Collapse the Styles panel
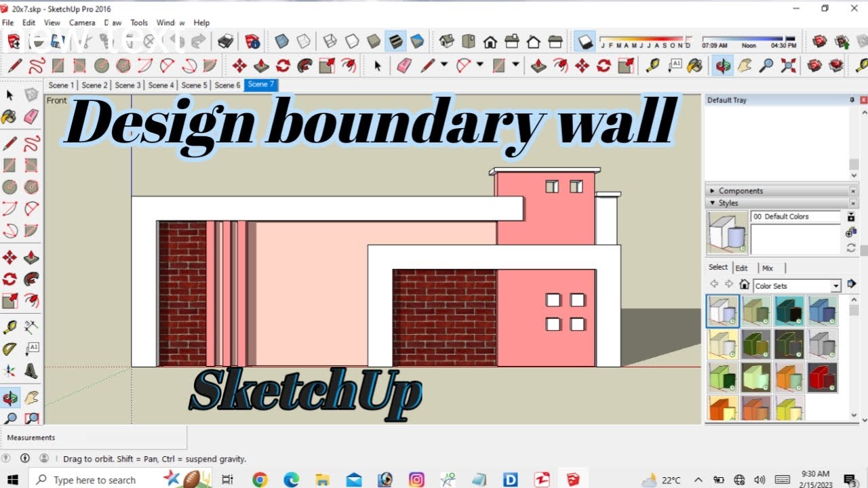Image resolution: width=868 pixels, height=488 pixels. (x=711, y=203)
